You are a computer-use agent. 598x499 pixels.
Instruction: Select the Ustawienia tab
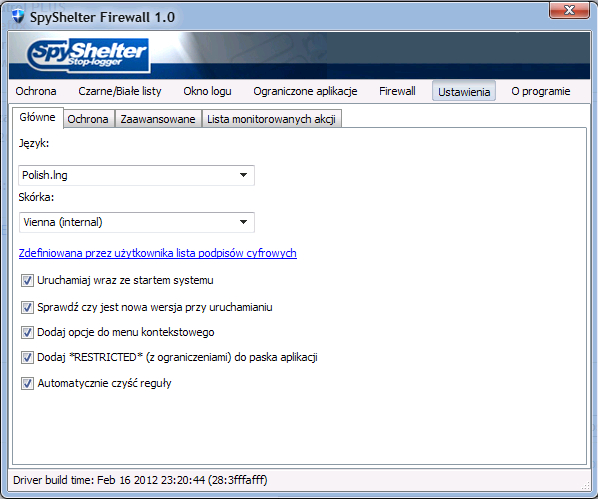tap(464, 91)
